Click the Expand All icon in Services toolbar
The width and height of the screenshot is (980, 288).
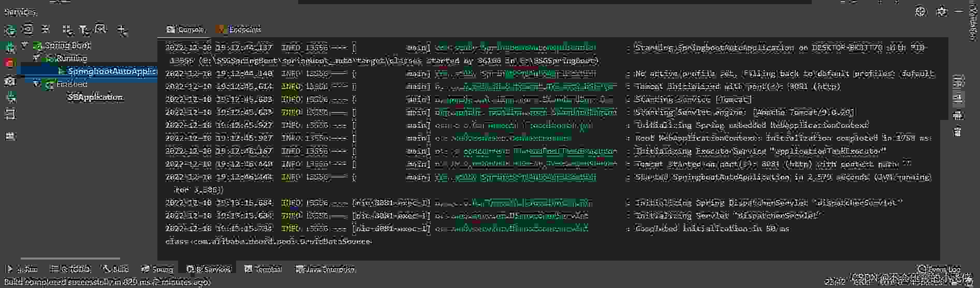[28, 29]
